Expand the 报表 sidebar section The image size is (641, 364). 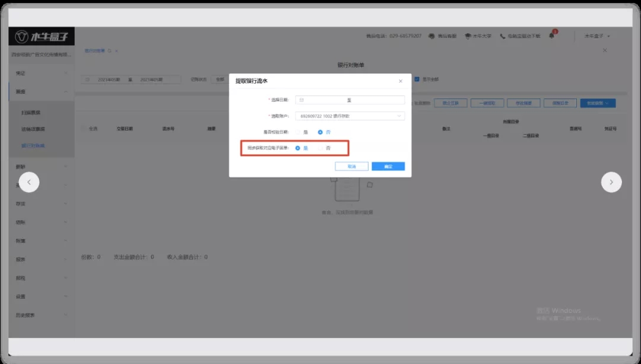pos(42,260)
